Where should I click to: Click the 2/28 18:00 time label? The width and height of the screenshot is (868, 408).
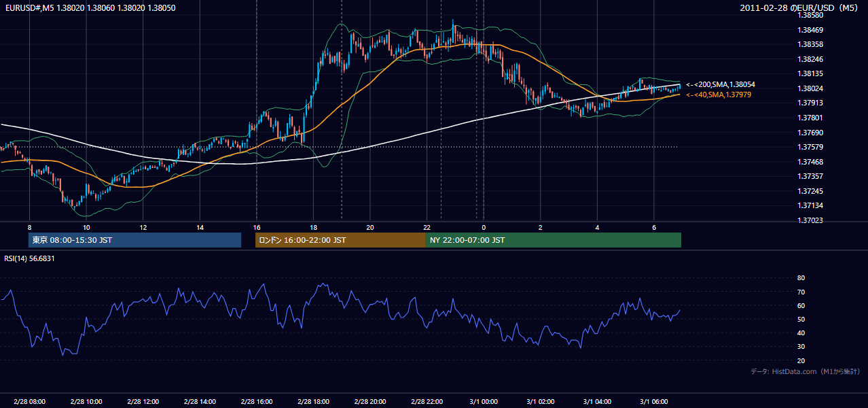313,401
